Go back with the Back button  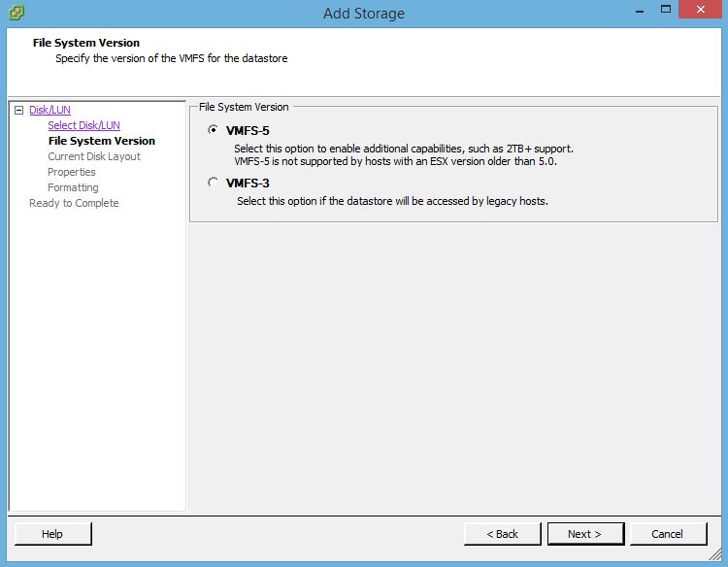[x=503, y=534]
